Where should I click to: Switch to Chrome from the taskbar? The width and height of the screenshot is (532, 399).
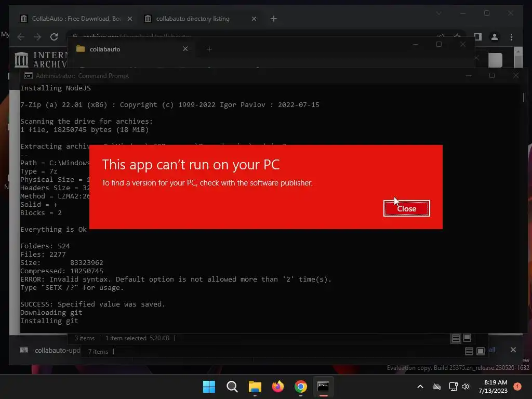[x=301, y=387]
